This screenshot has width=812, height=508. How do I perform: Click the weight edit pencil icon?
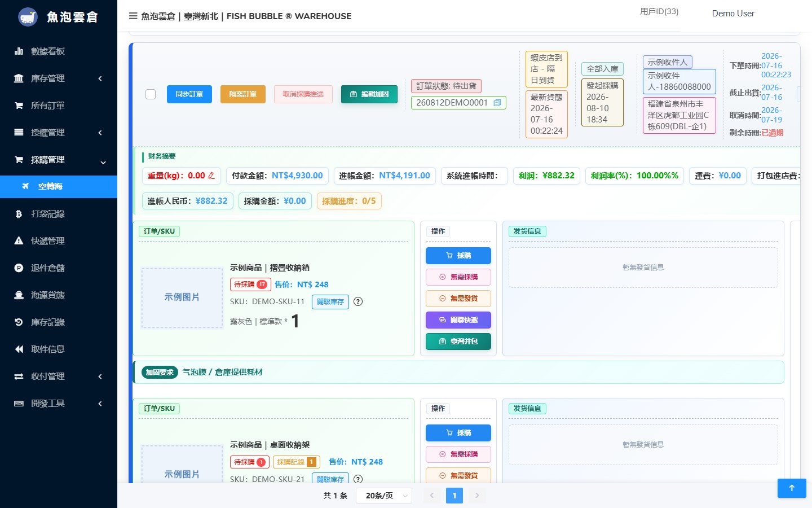(211, 176)
